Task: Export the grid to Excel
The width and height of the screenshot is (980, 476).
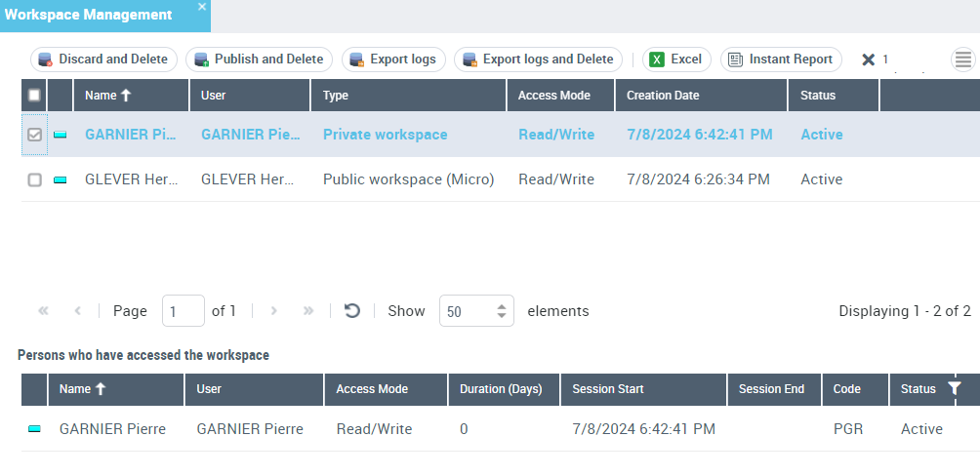Action: 675,59
